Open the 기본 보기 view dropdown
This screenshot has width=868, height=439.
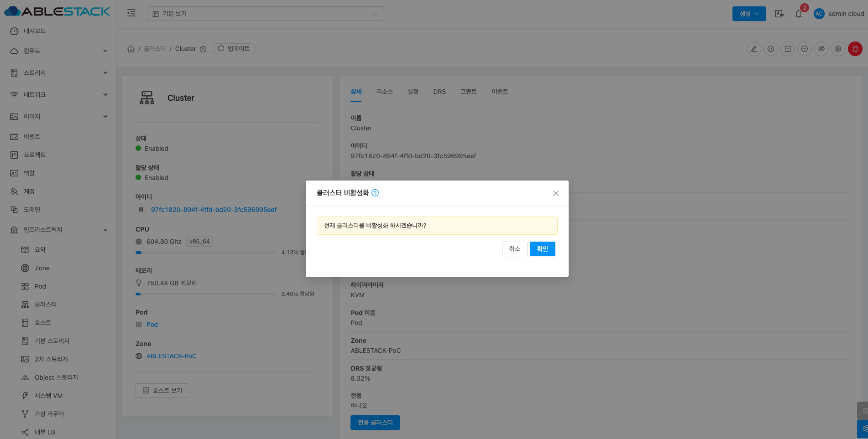click(265, 14)
